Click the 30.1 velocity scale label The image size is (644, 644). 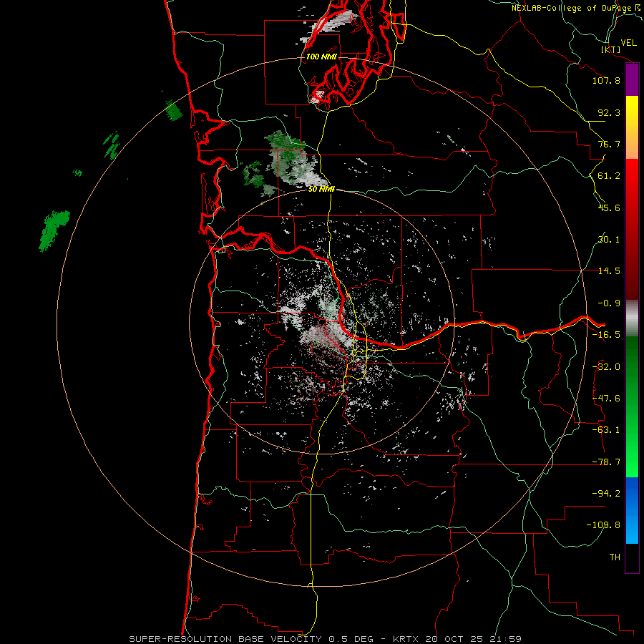[609, 240]
